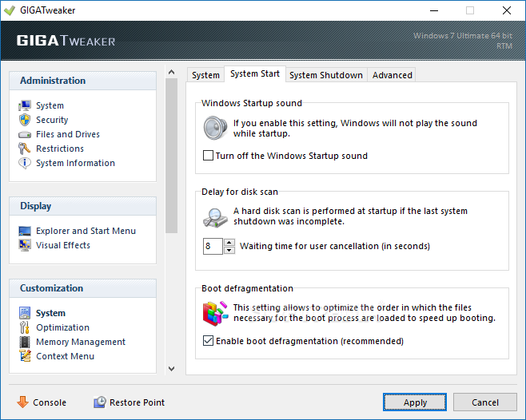Screen dimensions: 526x420
Task: Open Memory Management settings
Action: pyautogui.click(x=81, y=342)
